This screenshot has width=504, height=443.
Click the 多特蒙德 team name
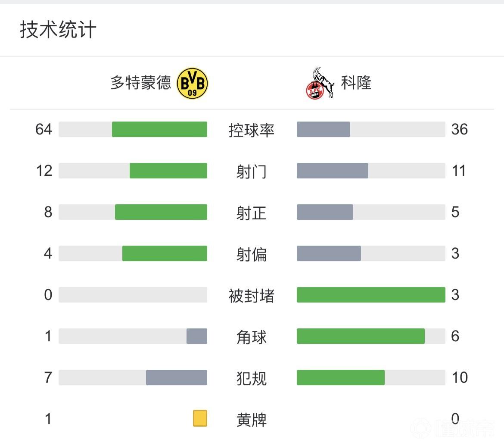coord(140,83)
